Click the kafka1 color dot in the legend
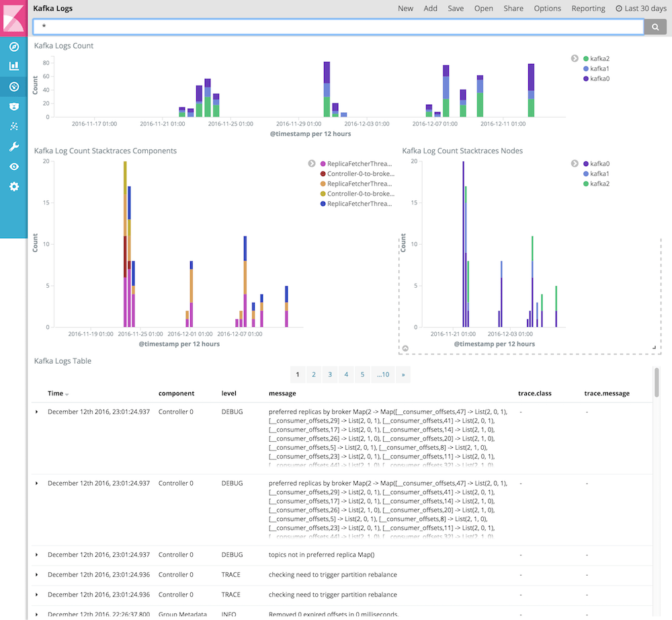 (585, 69)
